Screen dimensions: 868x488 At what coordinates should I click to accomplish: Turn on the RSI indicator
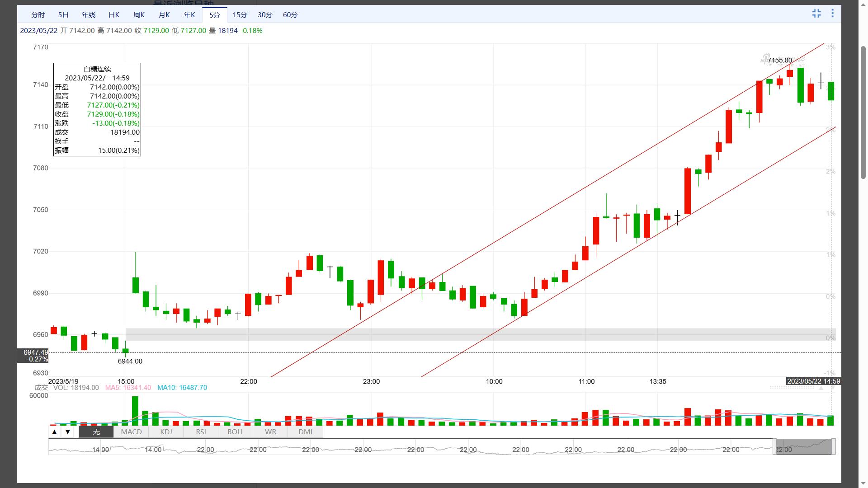click(x=201, y=432)
